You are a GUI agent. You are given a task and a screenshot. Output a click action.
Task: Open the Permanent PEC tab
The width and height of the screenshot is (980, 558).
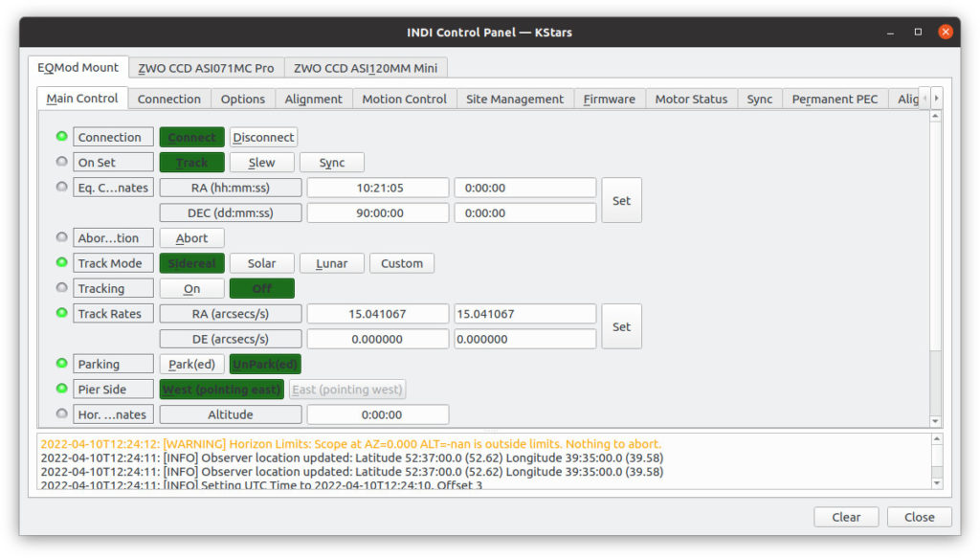pyautogui.click(x=835, y=99)
